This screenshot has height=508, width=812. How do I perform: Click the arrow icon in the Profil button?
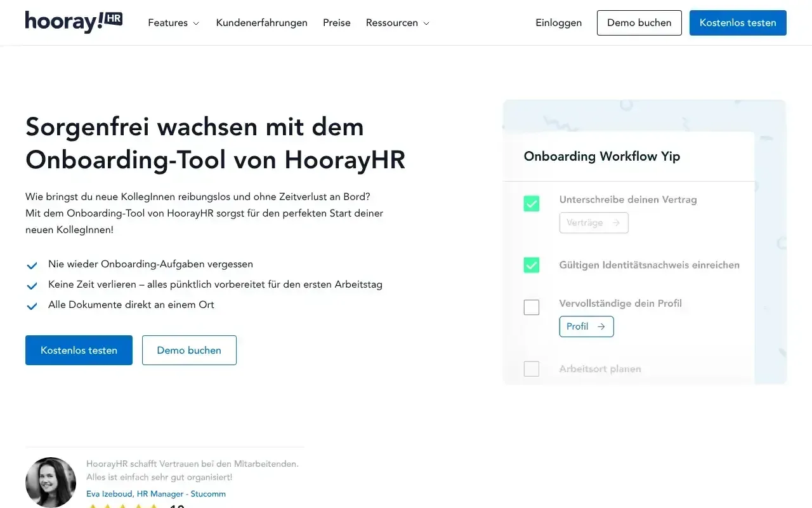pos(601,326)
